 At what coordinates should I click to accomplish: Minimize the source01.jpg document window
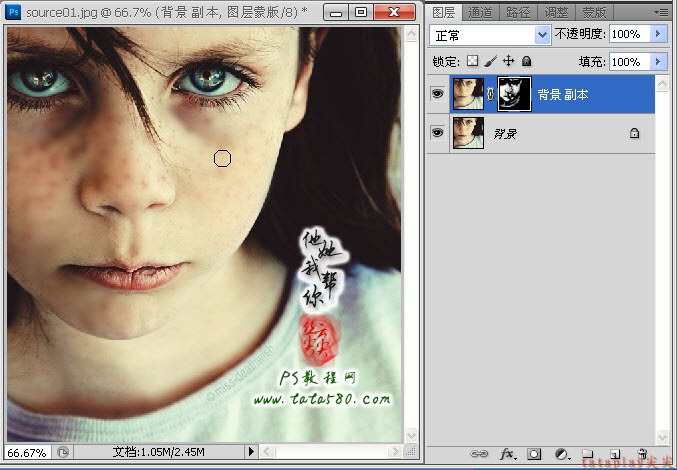click(336, 12)
